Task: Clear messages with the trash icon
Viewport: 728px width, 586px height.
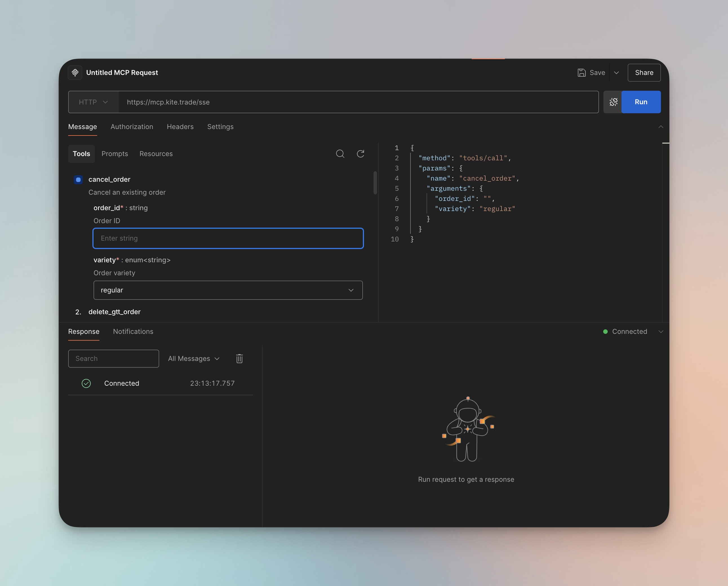Action: [239, 359]
